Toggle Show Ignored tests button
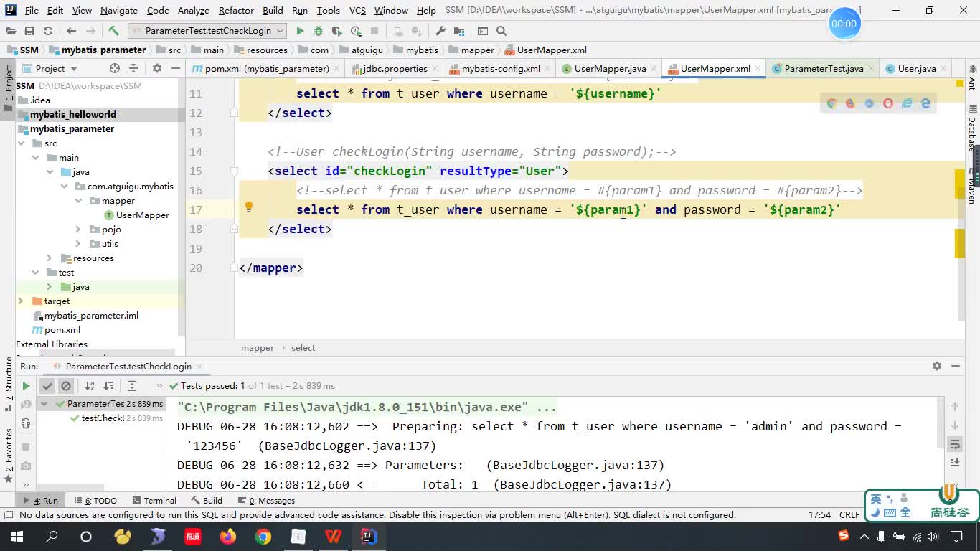 coord(66,386)
